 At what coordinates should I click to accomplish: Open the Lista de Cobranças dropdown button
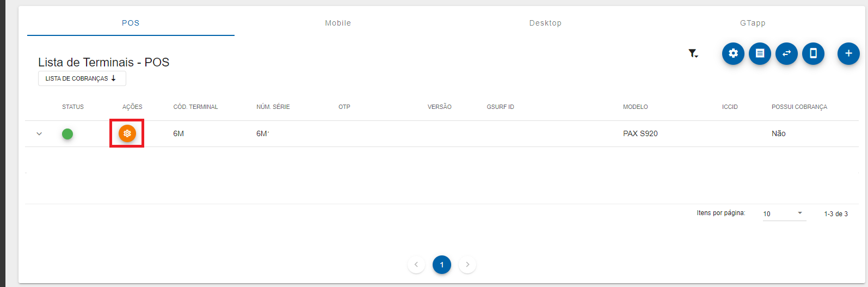click(82, 78)
